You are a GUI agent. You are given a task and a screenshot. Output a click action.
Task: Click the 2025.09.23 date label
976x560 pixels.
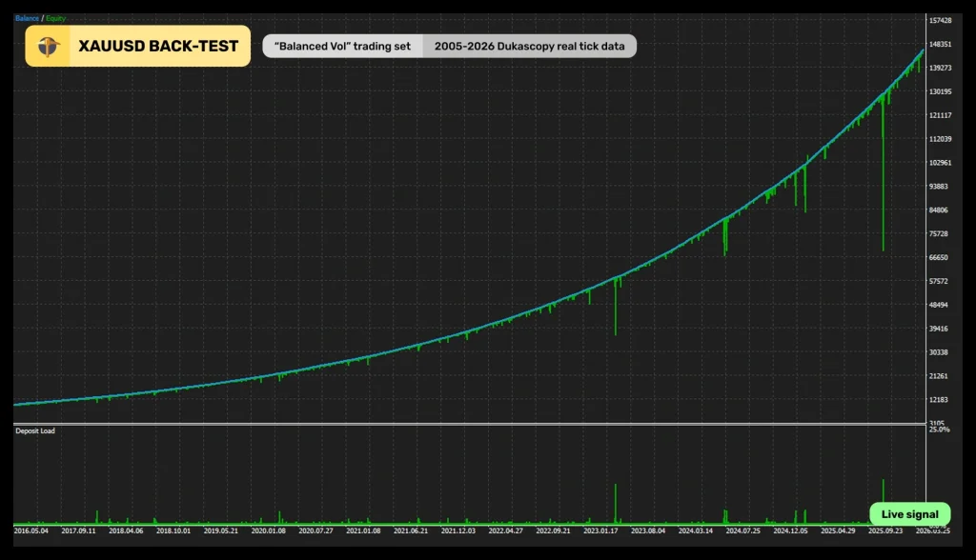tap(885, 530)
